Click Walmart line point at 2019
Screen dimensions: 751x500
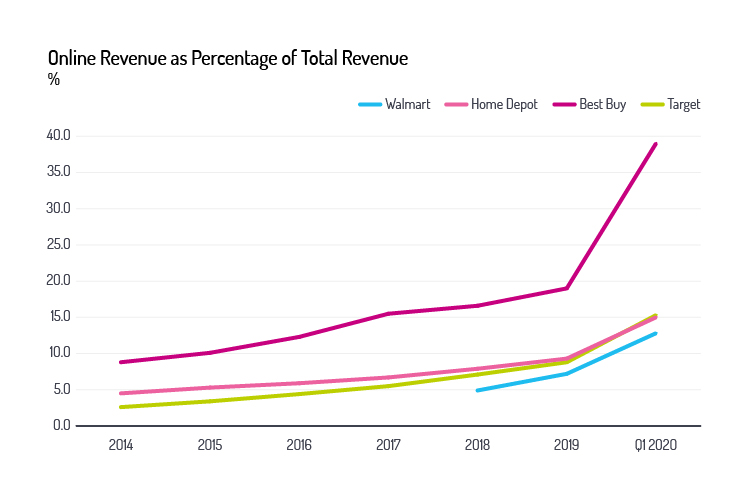point(567,374)
